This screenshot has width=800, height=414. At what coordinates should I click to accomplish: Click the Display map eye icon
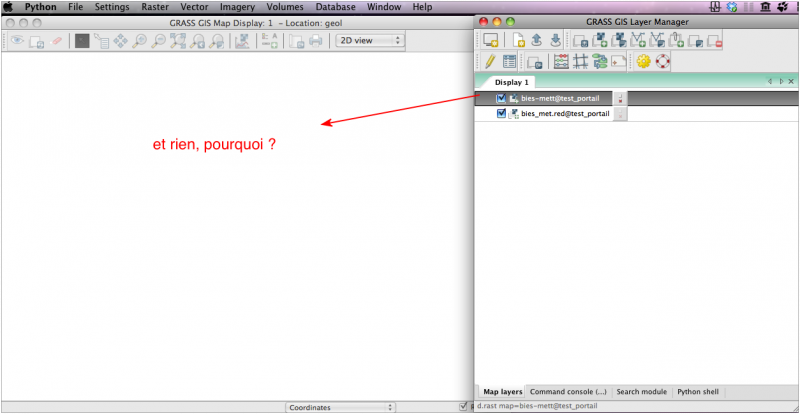pyautogui.click(x=16, y=41)
